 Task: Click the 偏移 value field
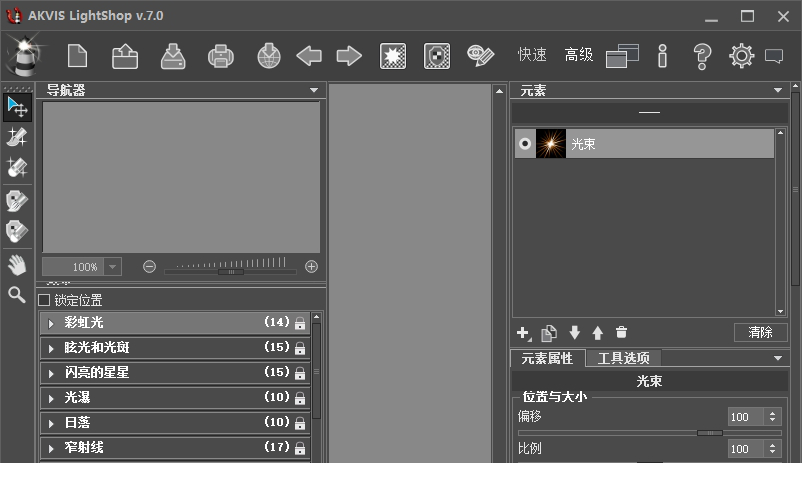point(746,417)
